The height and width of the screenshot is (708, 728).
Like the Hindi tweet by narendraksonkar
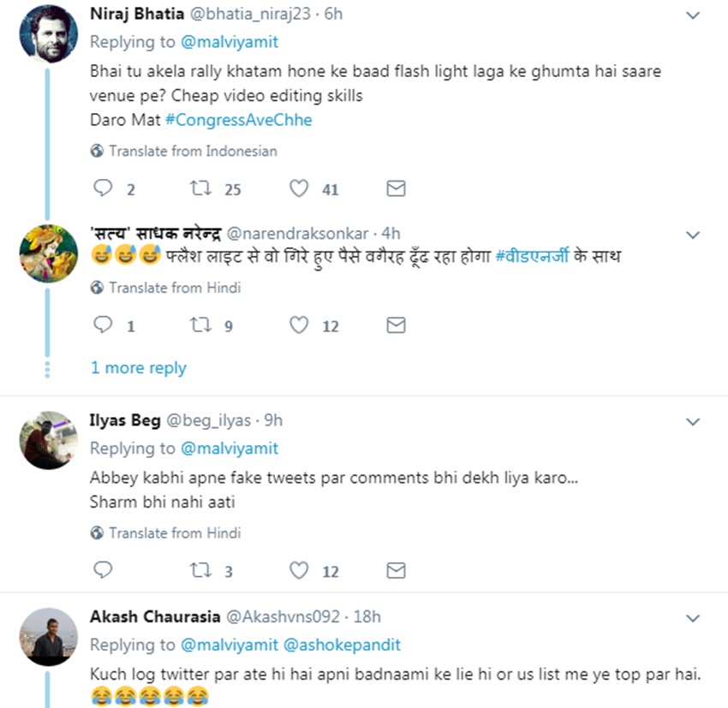(298, 325)
